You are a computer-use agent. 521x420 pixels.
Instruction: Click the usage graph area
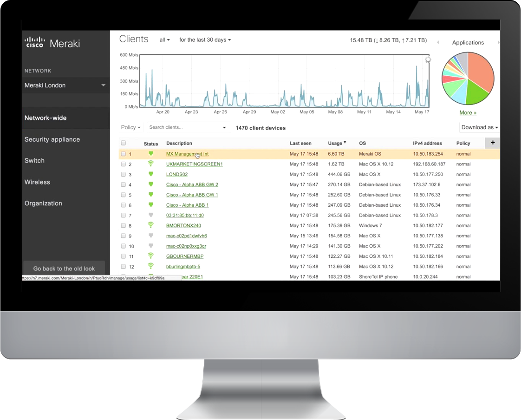[x=285, y=81]
